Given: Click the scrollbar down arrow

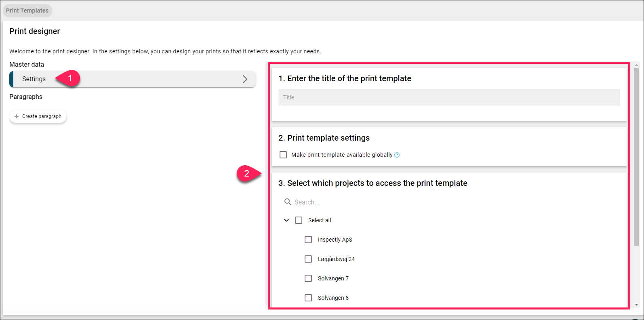Looking at the screenshot, I should tap(637, 305).
